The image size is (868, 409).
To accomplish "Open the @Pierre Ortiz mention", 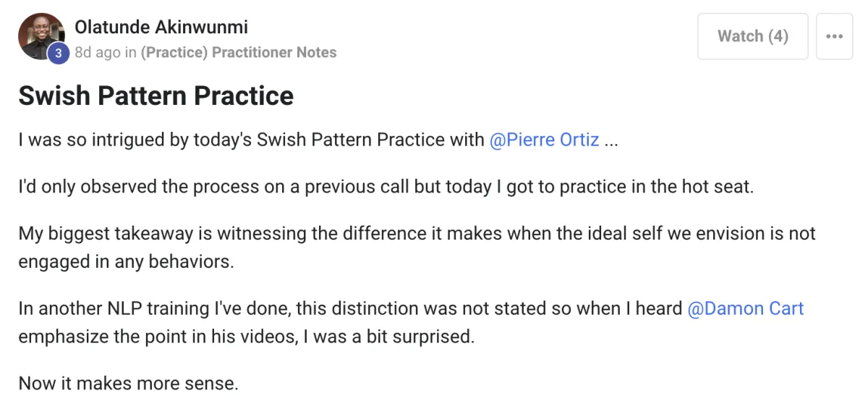I will coord(545,140).
